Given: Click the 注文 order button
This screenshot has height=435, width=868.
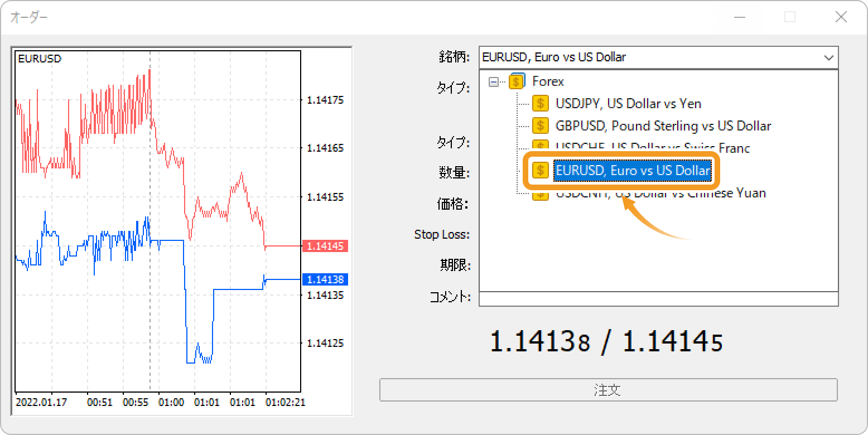Looking at the screenshot, I should coord(608,390).
